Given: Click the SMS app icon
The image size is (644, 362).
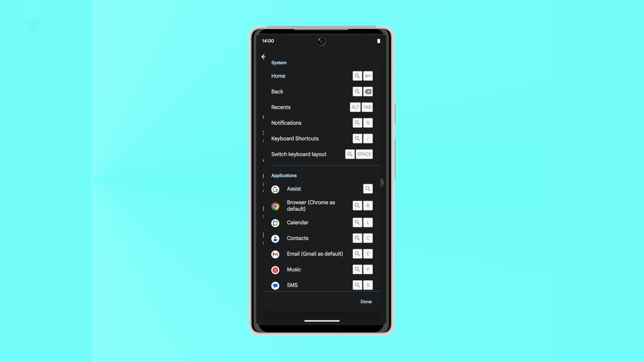Looking at the screenshot, I should coord(275,285).
